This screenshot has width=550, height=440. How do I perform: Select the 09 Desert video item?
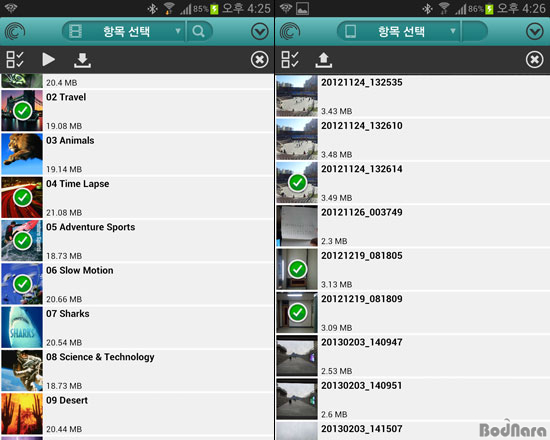pos(138,414)
